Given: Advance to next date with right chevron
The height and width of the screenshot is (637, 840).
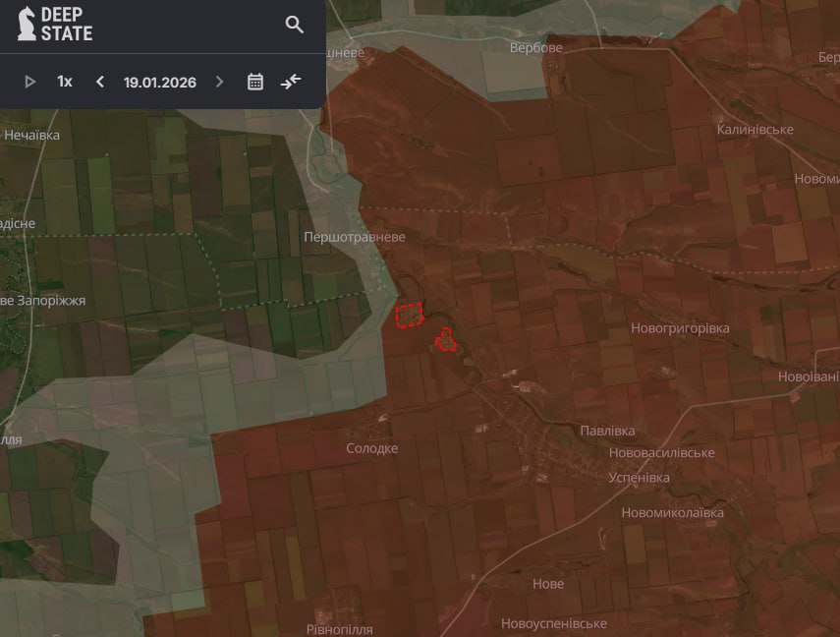Looking at the screenshot, I should (219, 82).
